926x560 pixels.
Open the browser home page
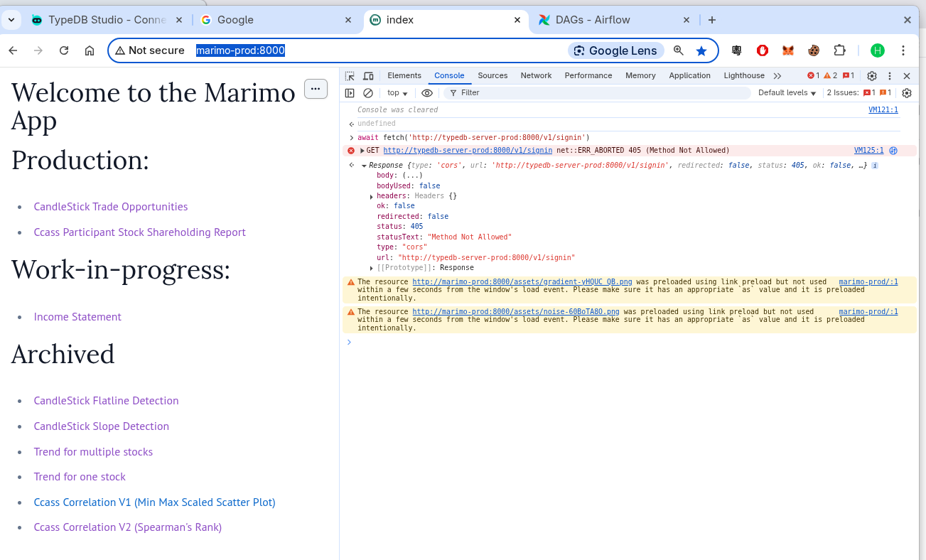[90, 50]
